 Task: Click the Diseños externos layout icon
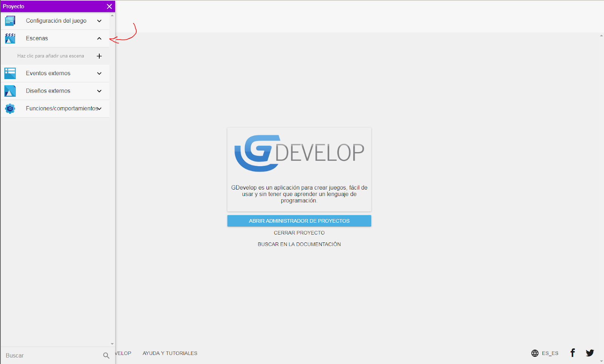pos(9,91)
